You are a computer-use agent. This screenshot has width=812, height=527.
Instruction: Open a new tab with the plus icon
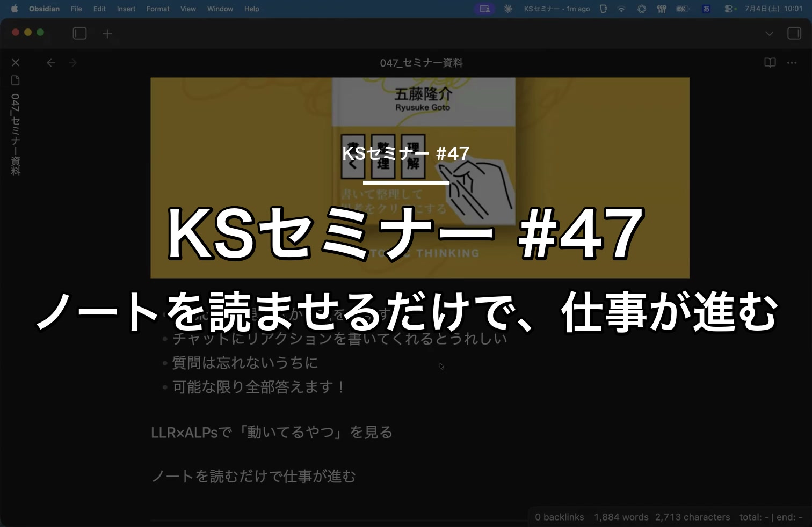coord(107,34)
